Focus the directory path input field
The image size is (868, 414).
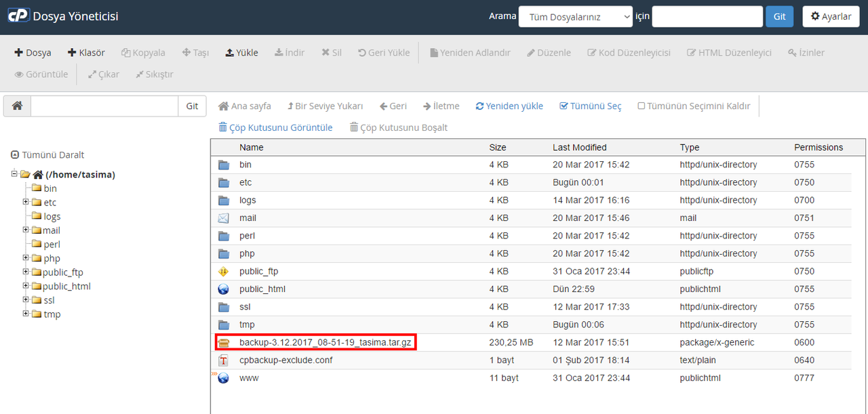point(104,106)
